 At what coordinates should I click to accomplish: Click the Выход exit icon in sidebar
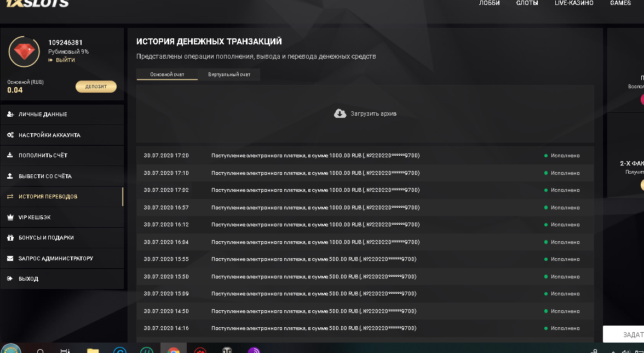tap(10, 278)
